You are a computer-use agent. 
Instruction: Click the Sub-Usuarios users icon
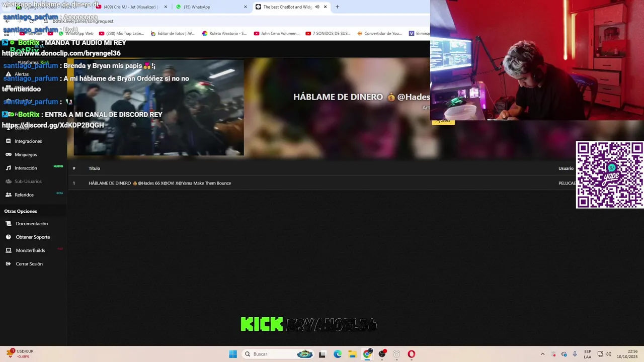coord(9,182)
